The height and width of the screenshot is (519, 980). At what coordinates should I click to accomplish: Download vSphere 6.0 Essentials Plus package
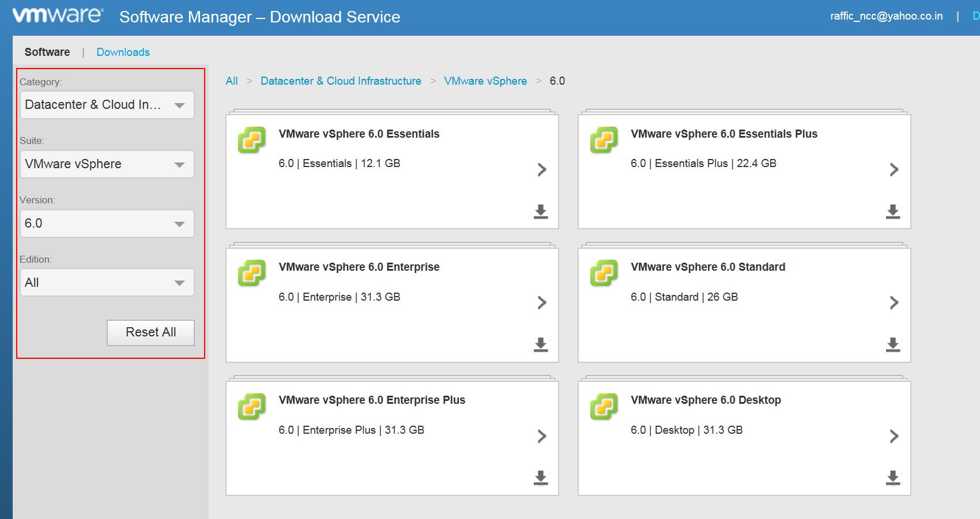893,211
